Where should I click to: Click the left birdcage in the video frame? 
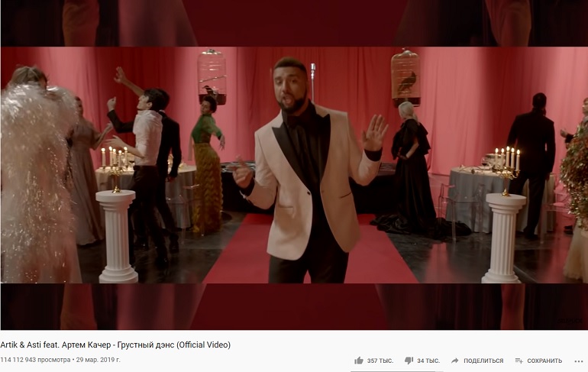212,77
